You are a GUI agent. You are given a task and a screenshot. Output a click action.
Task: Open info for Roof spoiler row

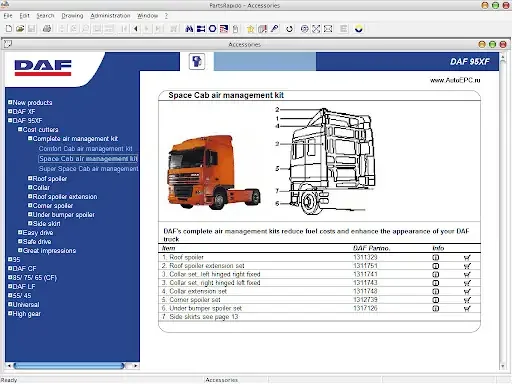pos(435,257)
